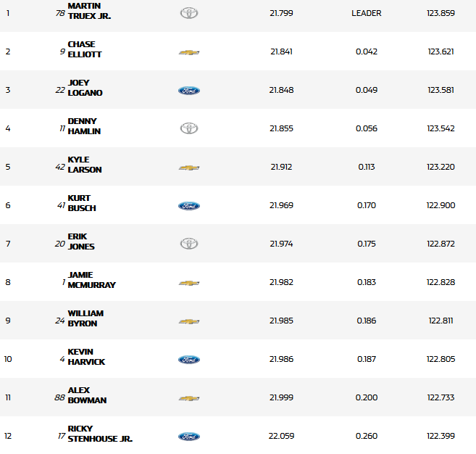The width and height of the screenshot is (476, 454).
Task: Click the 123.859 speed value
Action: [x=441, y=13]
